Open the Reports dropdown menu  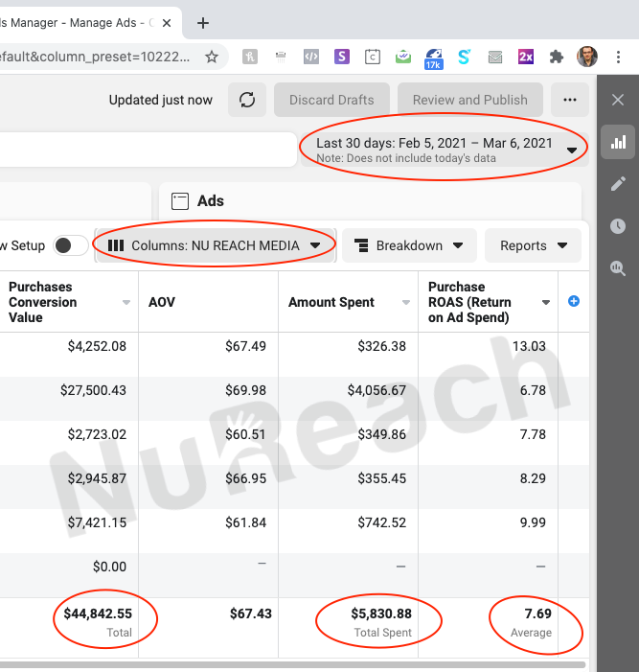tap(533, 245)
